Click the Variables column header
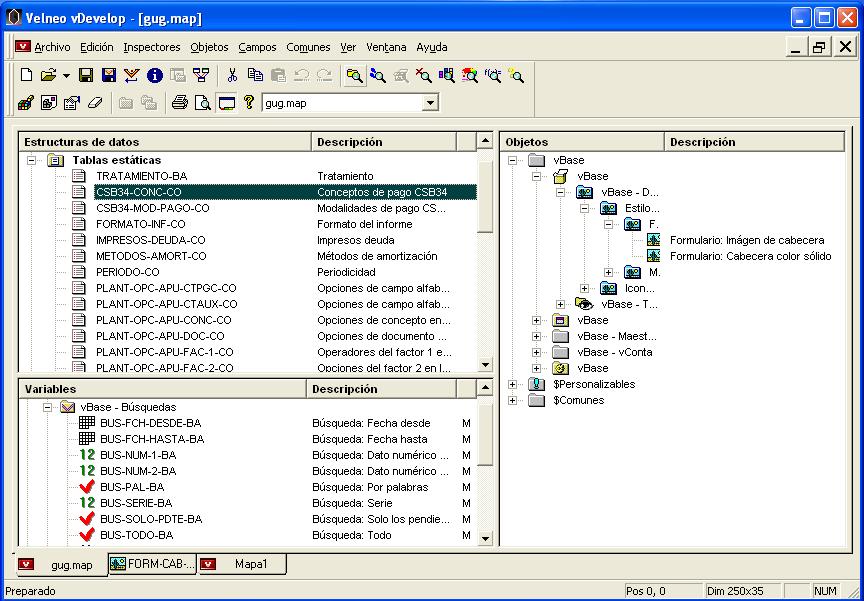The width and height of the screenshot is (864, 601). coord(162,389)
